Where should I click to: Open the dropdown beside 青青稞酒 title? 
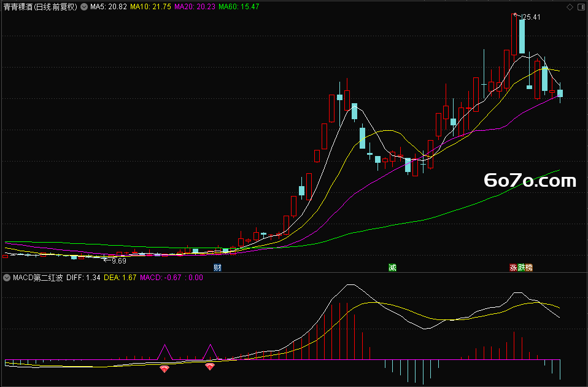click(x=84, y=7)
